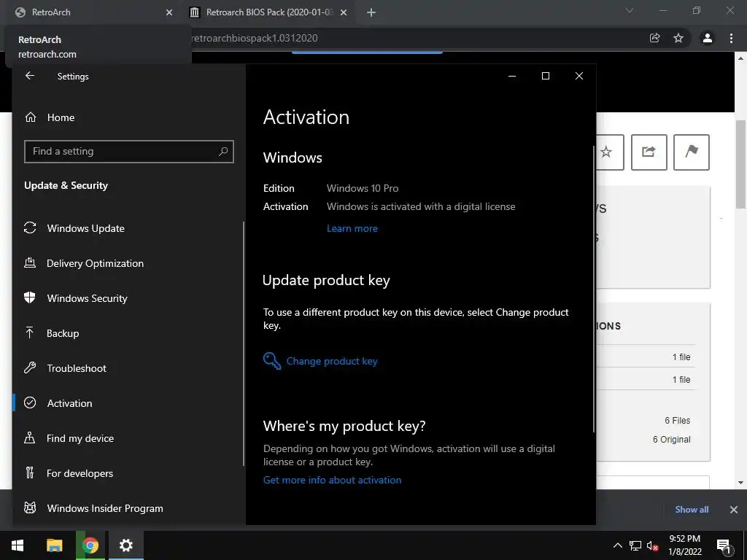This screenshot has width=747, height=560.
Task: Click the Find my device person icon
Action: coord(29,437)
